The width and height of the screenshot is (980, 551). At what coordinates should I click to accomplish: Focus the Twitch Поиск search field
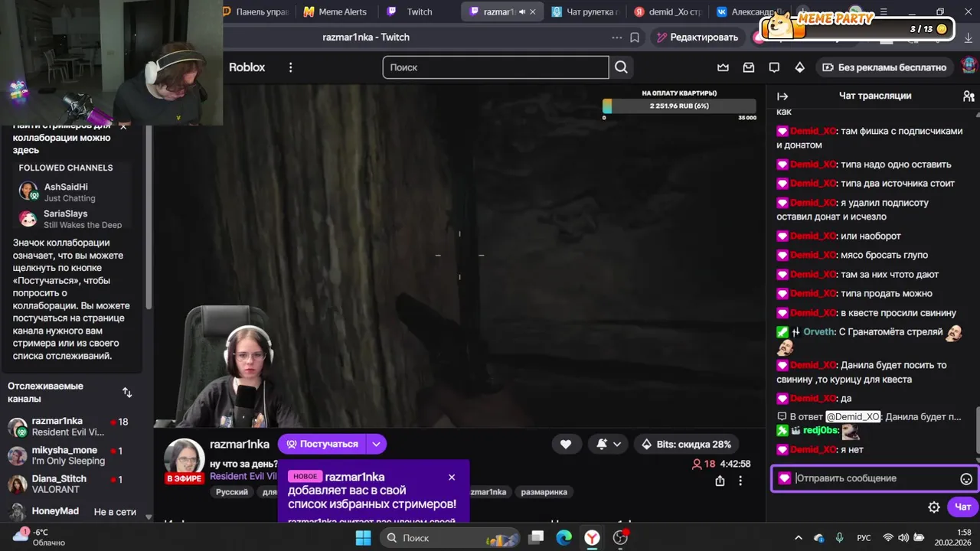pos(495,67)
